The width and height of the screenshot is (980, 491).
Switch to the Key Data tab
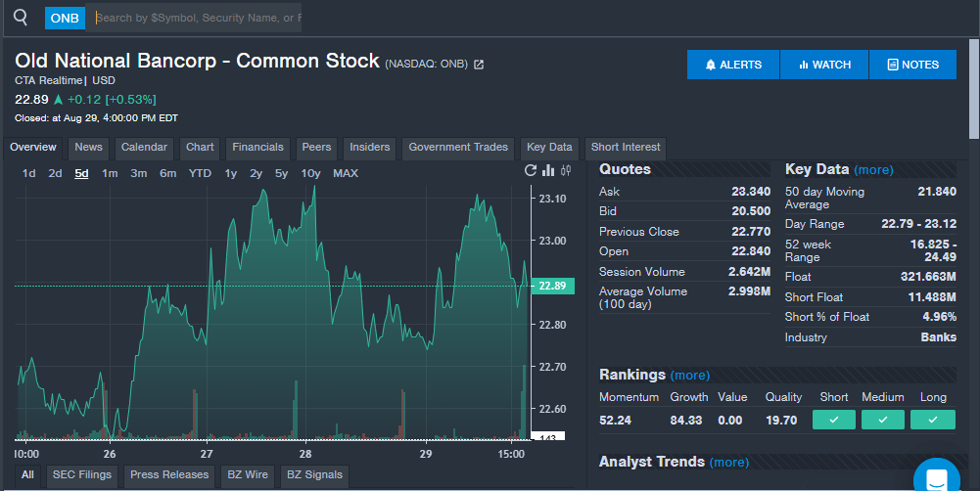(549, 148)
